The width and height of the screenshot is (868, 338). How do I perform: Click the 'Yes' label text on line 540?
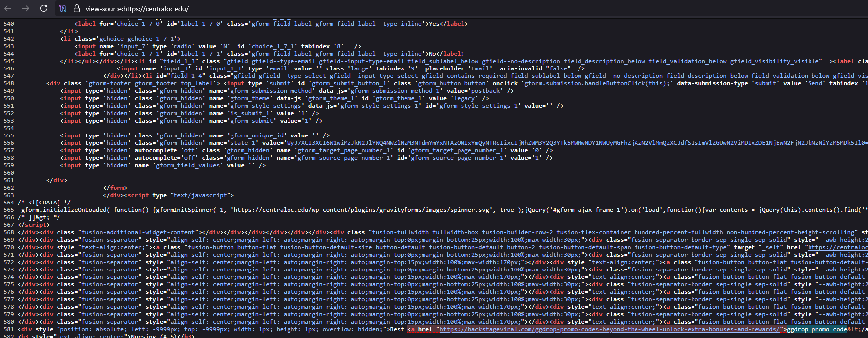(x=434, y=24)
